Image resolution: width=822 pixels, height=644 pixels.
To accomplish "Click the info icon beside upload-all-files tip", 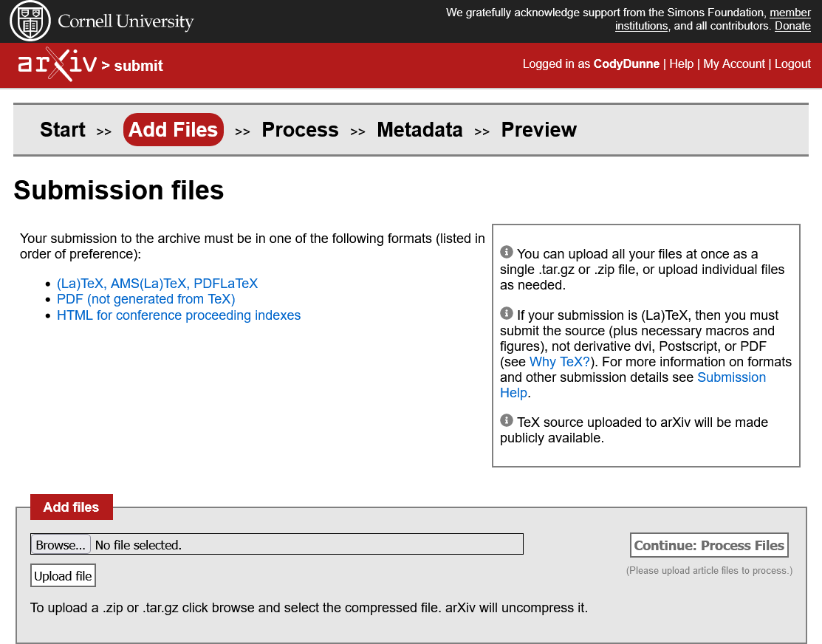I will (506, 252).
